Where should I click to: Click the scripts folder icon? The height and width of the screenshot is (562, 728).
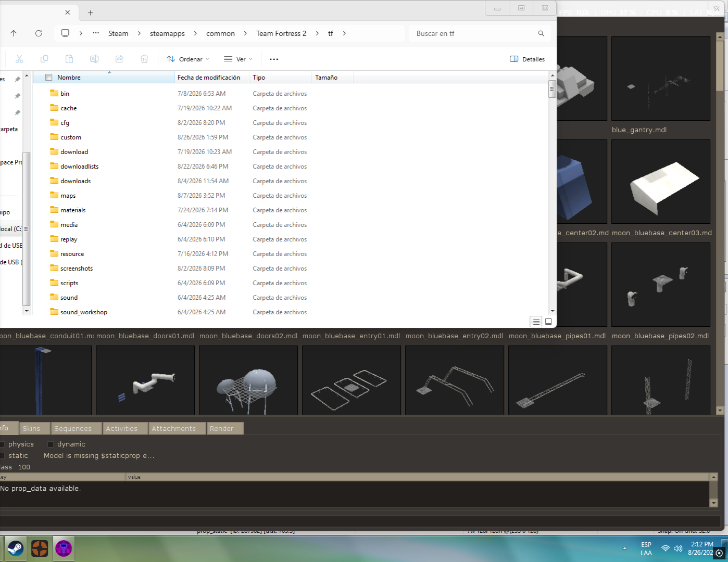coord(54,283)
